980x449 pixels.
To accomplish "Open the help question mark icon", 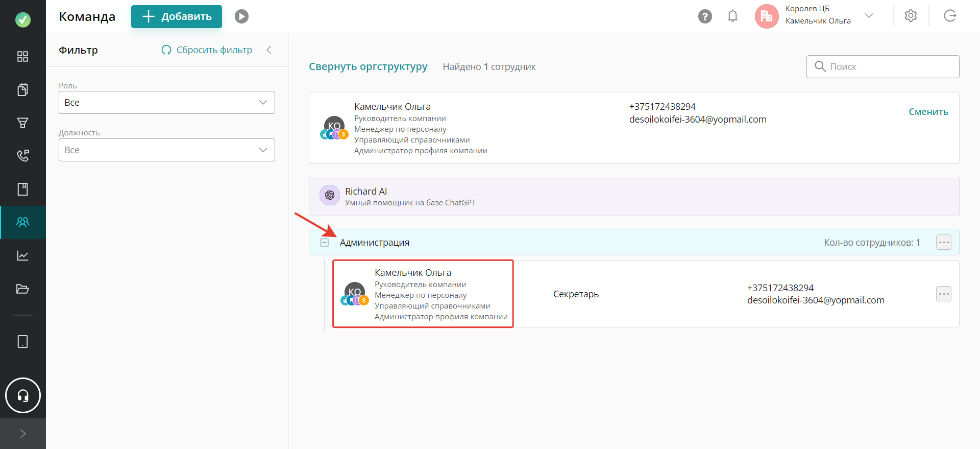I will click(x=705, y=16).
